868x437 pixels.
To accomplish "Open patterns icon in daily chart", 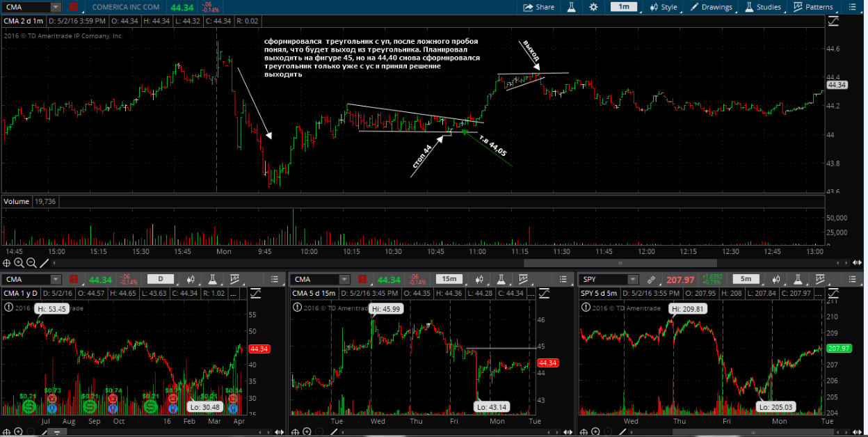I will click(234, 279).
